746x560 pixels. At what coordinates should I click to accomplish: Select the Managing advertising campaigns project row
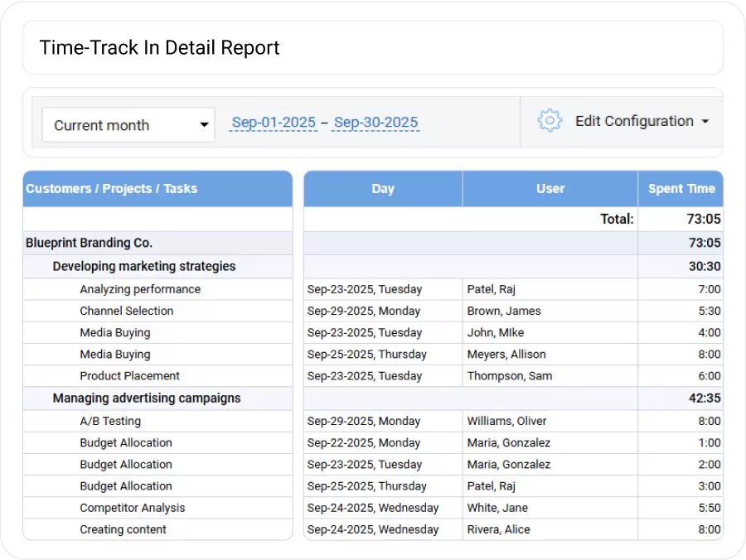click(x=146, y=398)
